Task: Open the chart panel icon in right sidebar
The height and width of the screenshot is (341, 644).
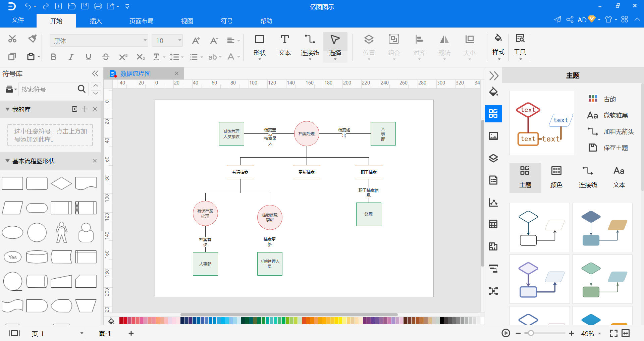Action: (x=493, y=202)
